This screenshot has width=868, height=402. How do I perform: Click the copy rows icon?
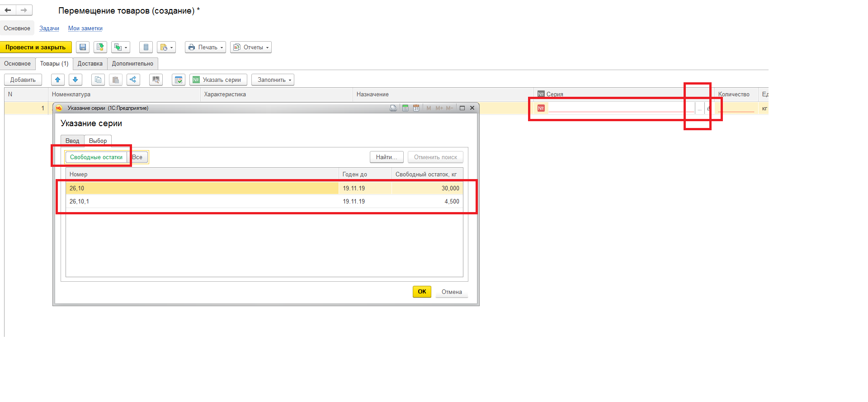98,80
